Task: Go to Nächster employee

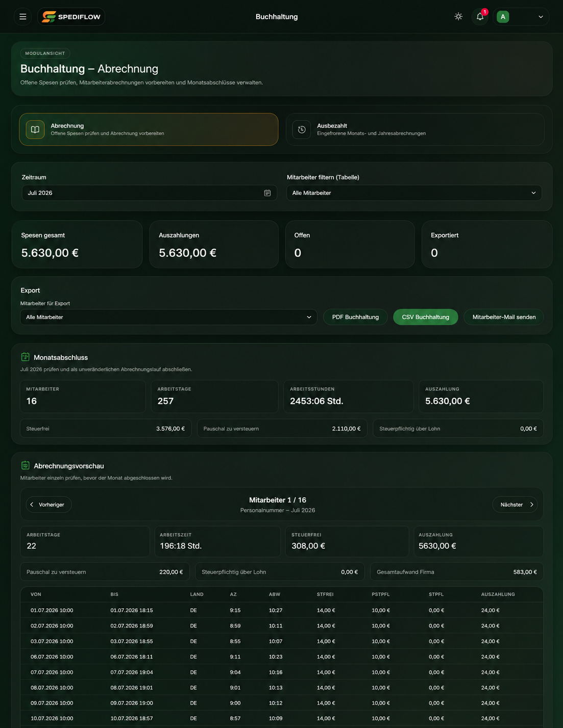Action: click(515, 504)
